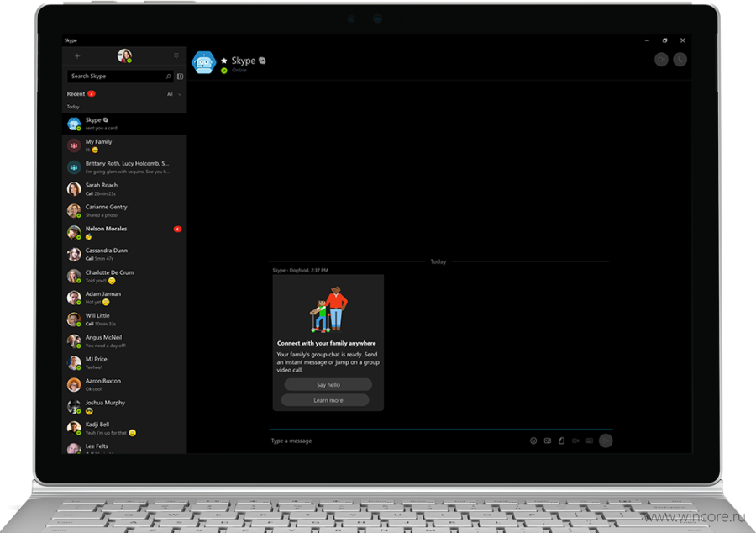
Task: Toggle the favorite star next to Skype title
Action: pos(223,61)
